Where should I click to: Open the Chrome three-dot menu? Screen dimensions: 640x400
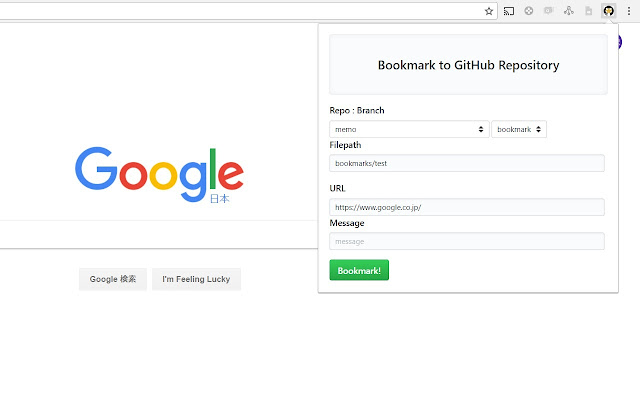tap(629, 11)
